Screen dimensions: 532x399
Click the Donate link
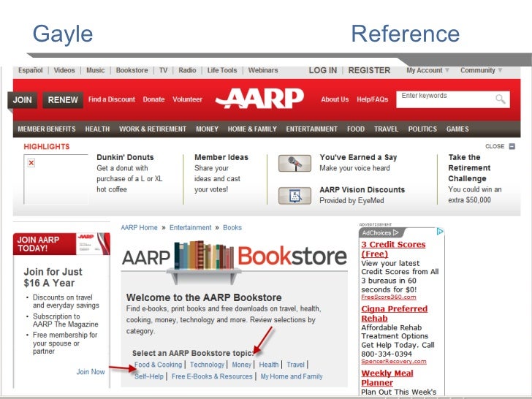click(153, 99)
